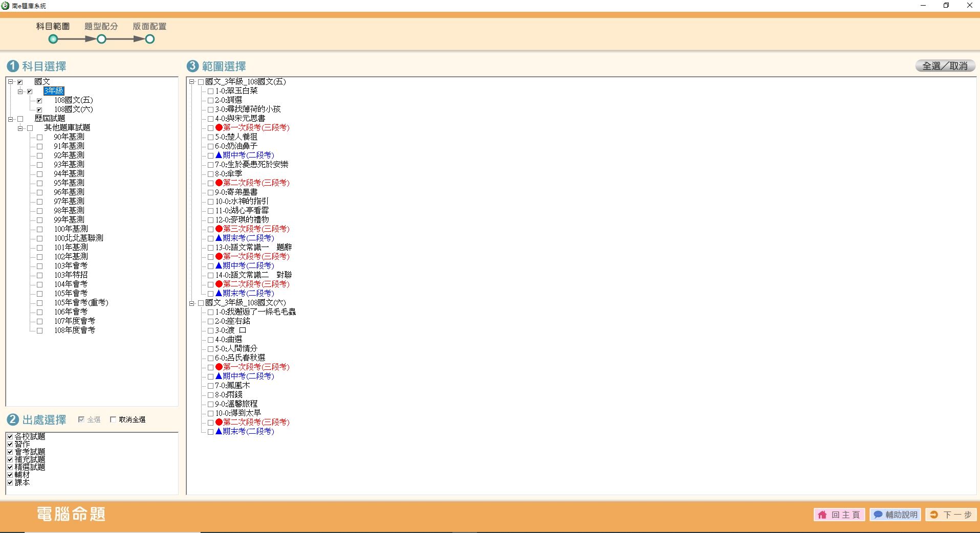Select blue-triangle 期末考(二段考) under 108國文(六)
Viewport: 980px width, 533px height.
(x=248, y=431)
